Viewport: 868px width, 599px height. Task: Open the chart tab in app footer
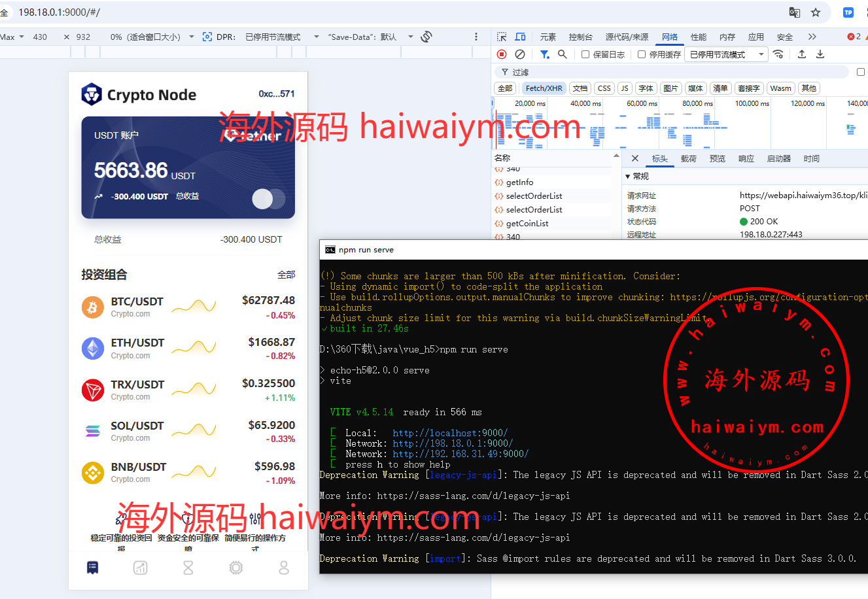[141, 568]
